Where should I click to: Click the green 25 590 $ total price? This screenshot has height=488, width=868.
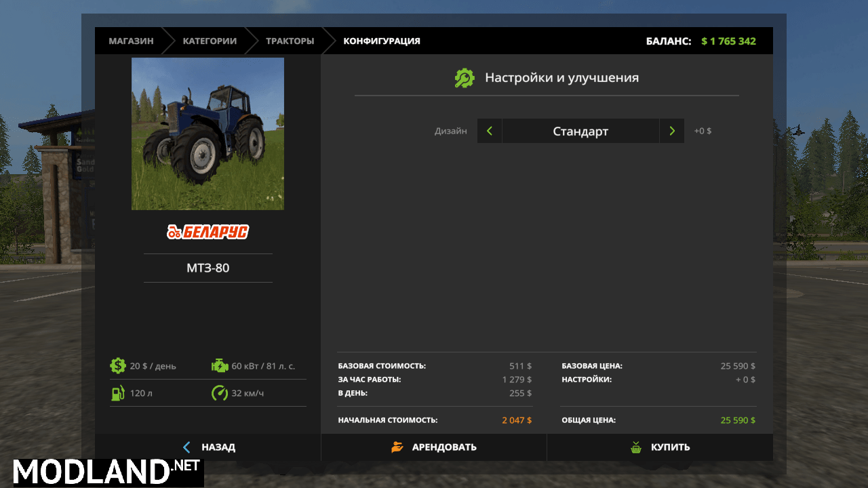coord(738,420)
